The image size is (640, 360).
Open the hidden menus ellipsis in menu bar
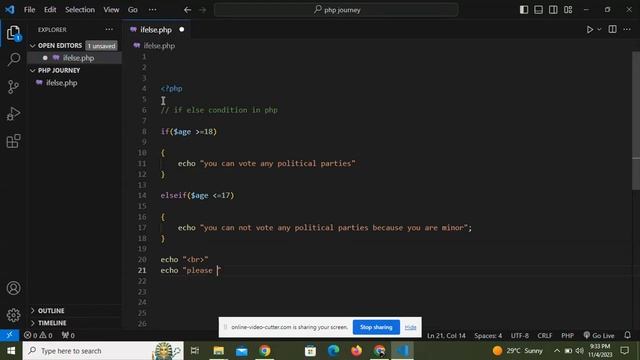[x=152, y=9]
